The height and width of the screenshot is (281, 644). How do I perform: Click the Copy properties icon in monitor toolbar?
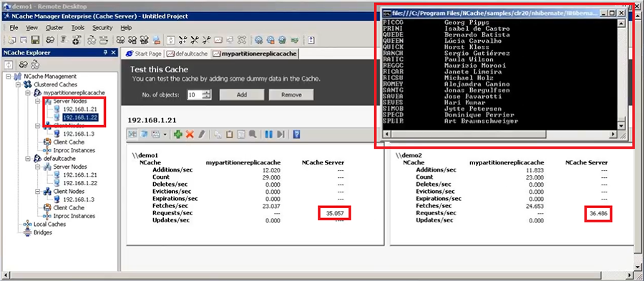click(x=218, y=134)
